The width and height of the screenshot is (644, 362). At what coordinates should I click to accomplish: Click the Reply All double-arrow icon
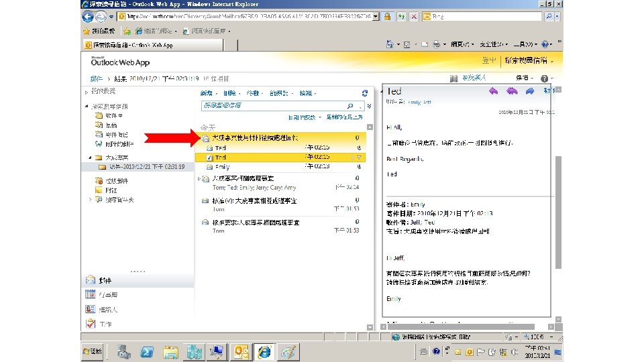(x=512, y=91)
